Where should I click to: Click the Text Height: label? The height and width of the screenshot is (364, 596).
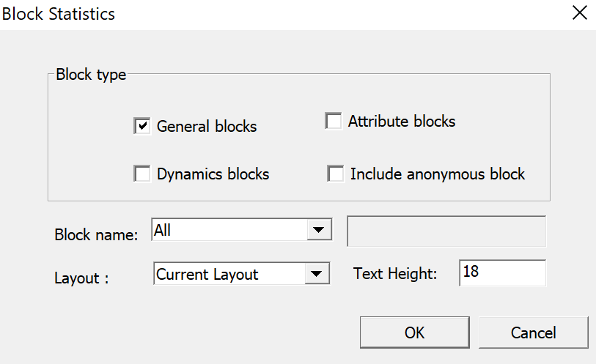coord(395,274)
